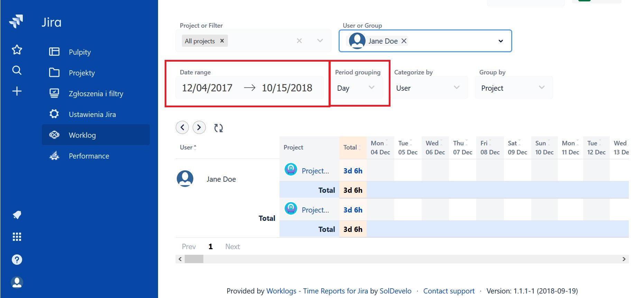Image resolution: width=644 pixels, height=298 pixels.
Task: Click Jane Doe avatar in table row
Action: coord(185,179)
